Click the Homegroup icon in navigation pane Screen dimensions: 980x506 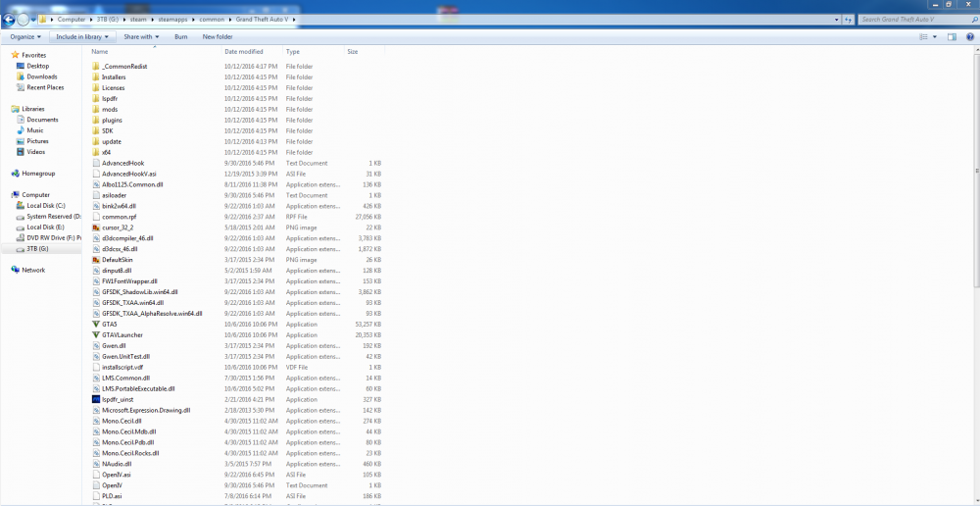(x=15, y=174)
